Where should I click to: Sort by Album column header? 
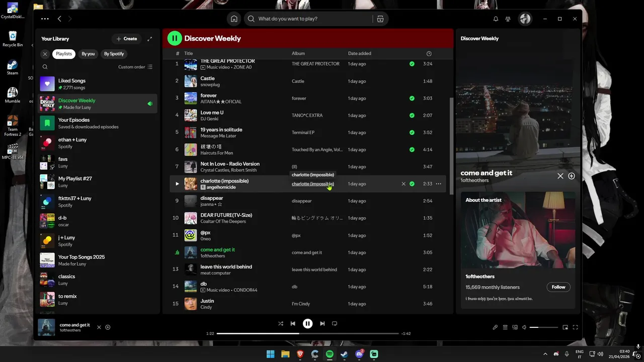coord(298,53)
